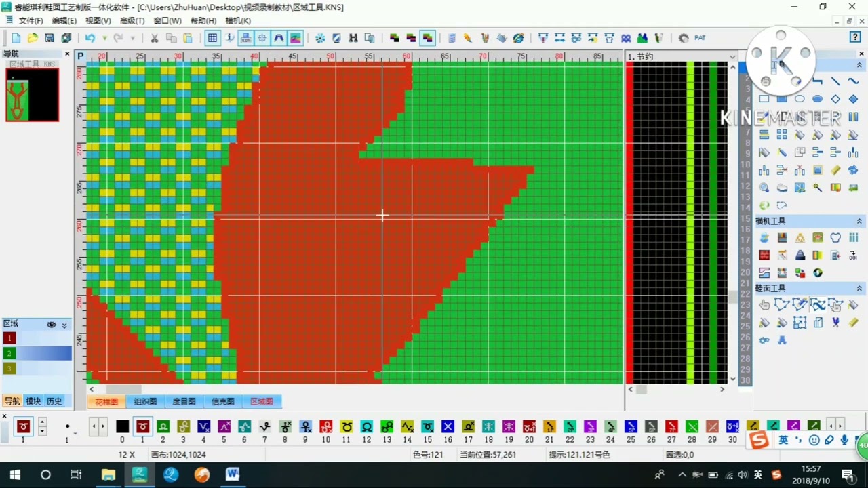
Task: Open the 编辑(E) menu
Action: (64, 21)
